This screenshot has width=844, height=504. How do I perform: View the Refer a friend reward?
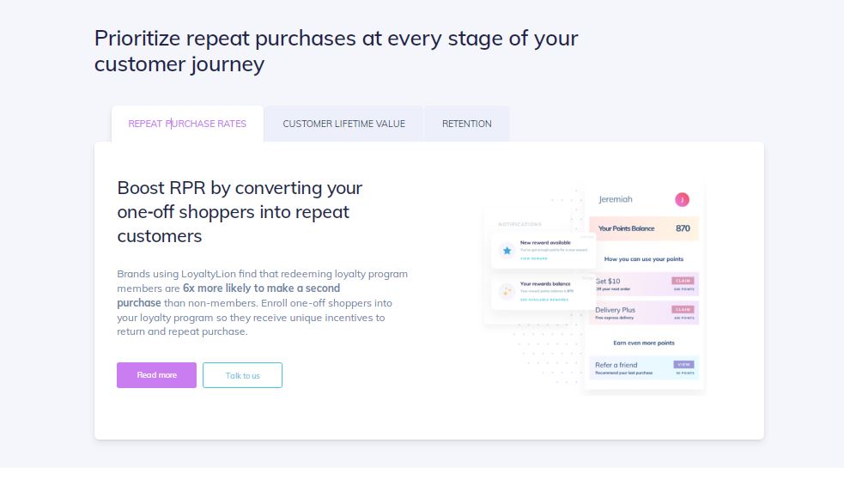pyautogui.click(x=682, y=364)
